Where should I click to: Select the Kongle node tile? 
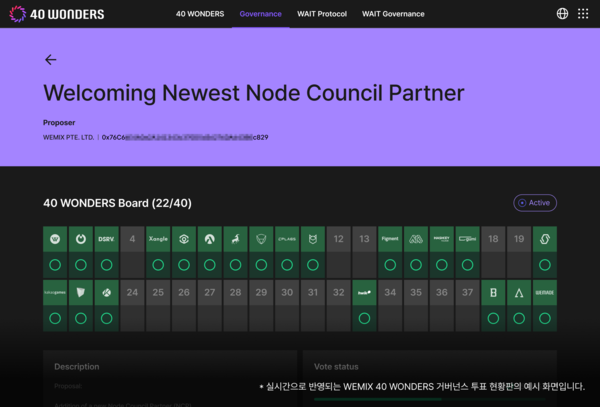point(158,239)
